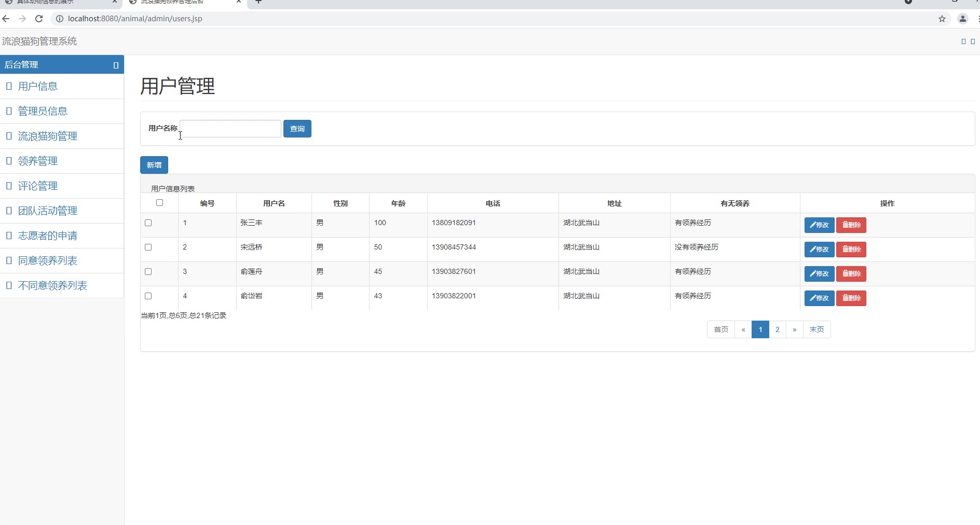Screen dimensions: 980x525
Task: Click the name 俞岱岩 in table
Action: tap(251, 296)
